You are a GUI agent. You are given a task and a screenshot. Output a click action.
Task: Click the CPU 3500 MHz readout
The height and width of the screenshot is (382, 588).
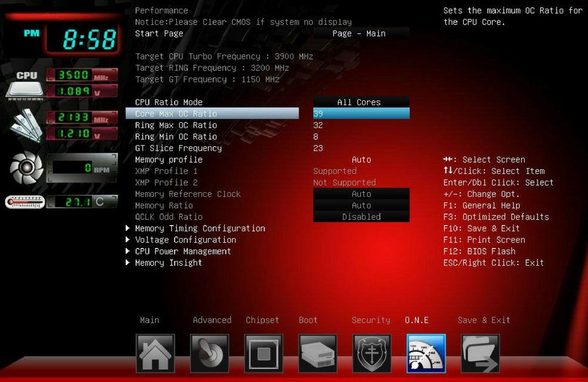tap(82, 75)
